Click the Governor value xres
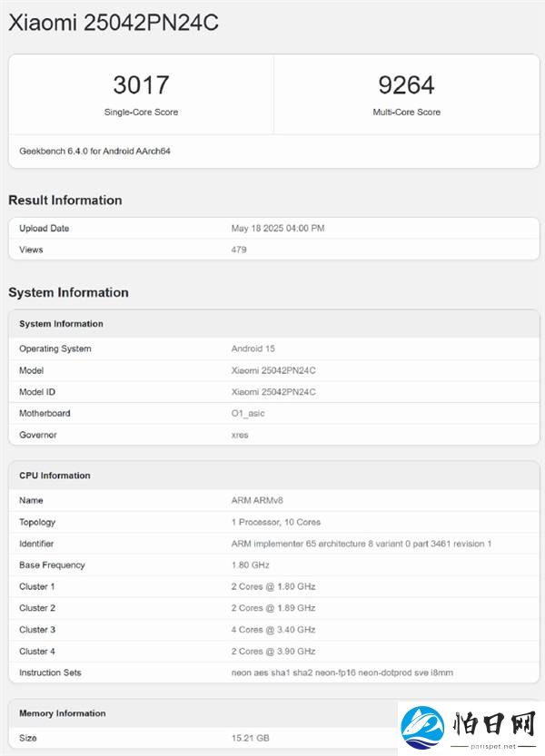Image resolution: width=545 pixels, height=756 pixels. [240, 435]
